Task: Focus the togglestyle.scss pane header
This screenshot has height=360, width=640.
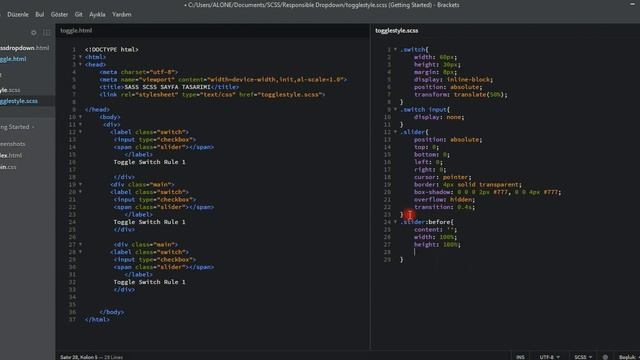Action: 397,31
